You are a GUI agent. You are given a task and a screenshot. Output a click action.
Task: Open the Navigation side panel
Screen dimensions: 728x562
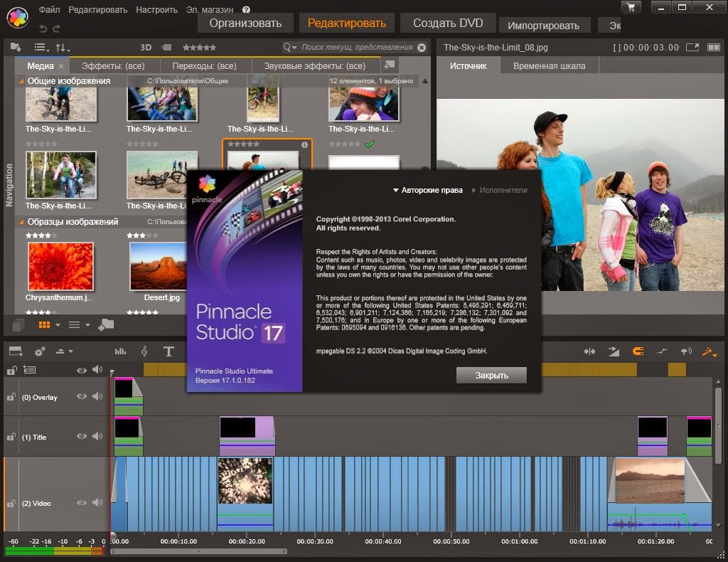(9, 185)
